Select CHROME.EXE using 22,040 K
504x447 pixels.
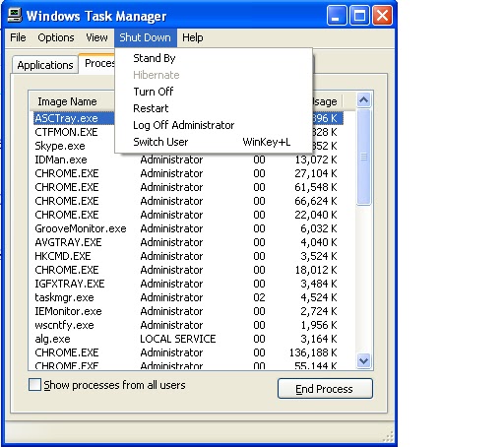click(188, 215)
